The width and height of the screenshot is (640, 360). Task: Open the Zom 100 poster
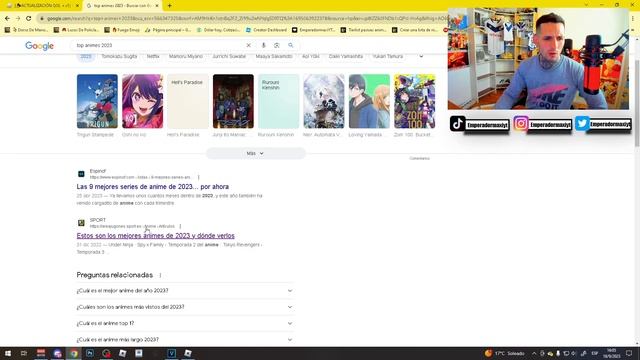414,101
